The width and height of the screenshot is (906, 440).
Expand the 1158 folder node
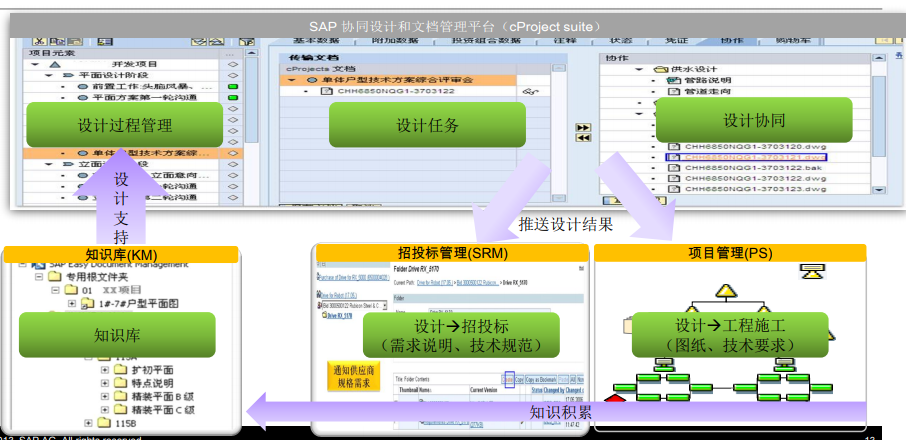pos(88,423)
